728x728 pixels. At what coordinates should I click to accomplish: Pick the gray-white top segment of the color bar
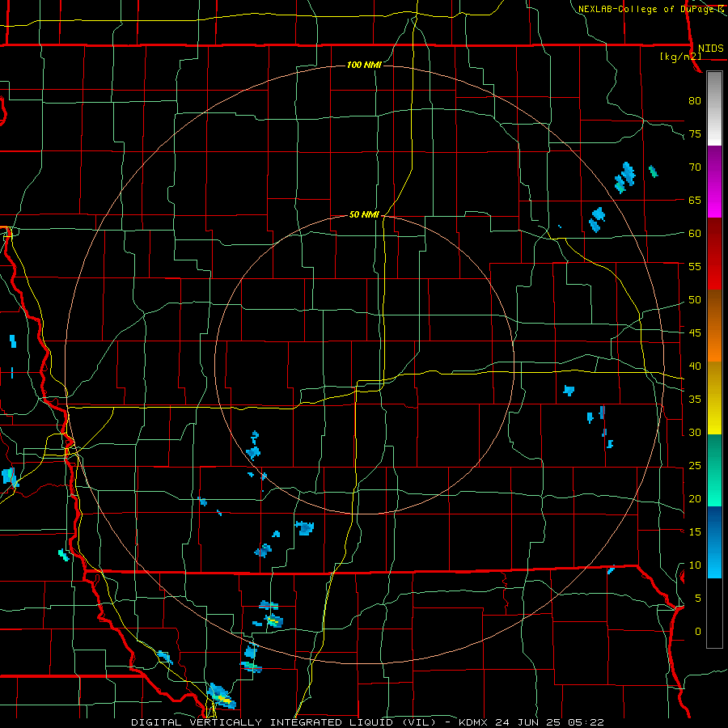[714, 108]
